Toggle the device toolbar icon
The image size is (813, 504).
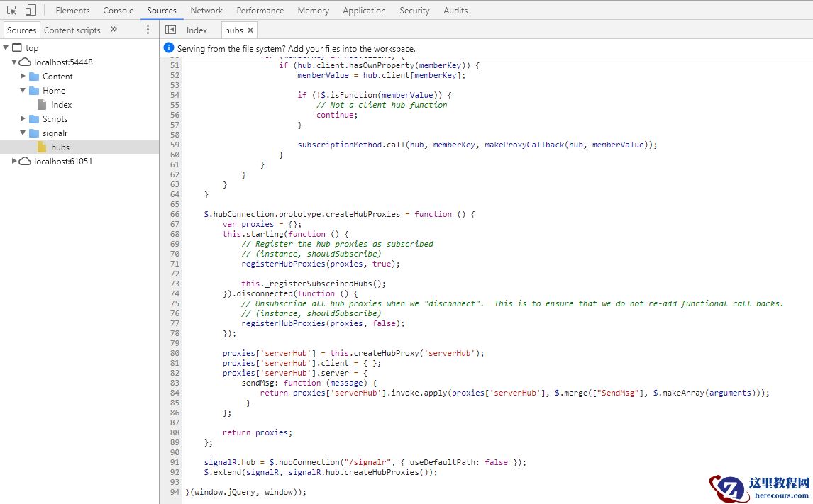[x=31, y=10]
